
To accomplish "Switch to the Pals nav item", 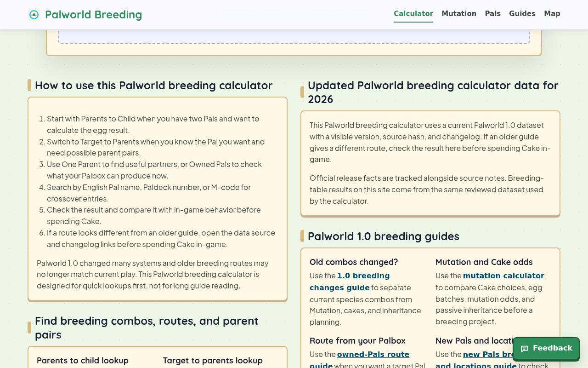I will (492, 14).
